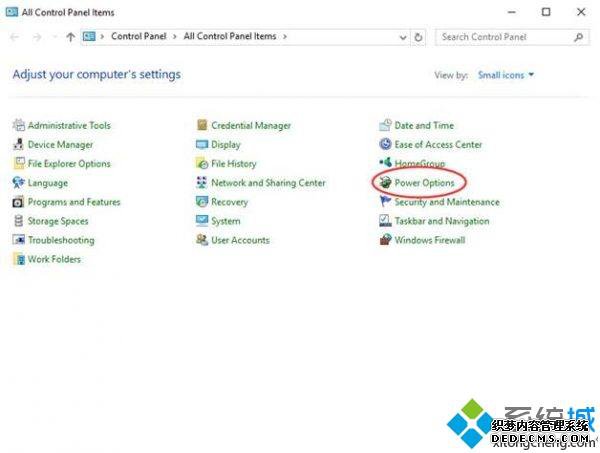600x453 pixels.
Task: Open the Troubleshooting icon
Action: pyautogui.click(x=18, y=240)
